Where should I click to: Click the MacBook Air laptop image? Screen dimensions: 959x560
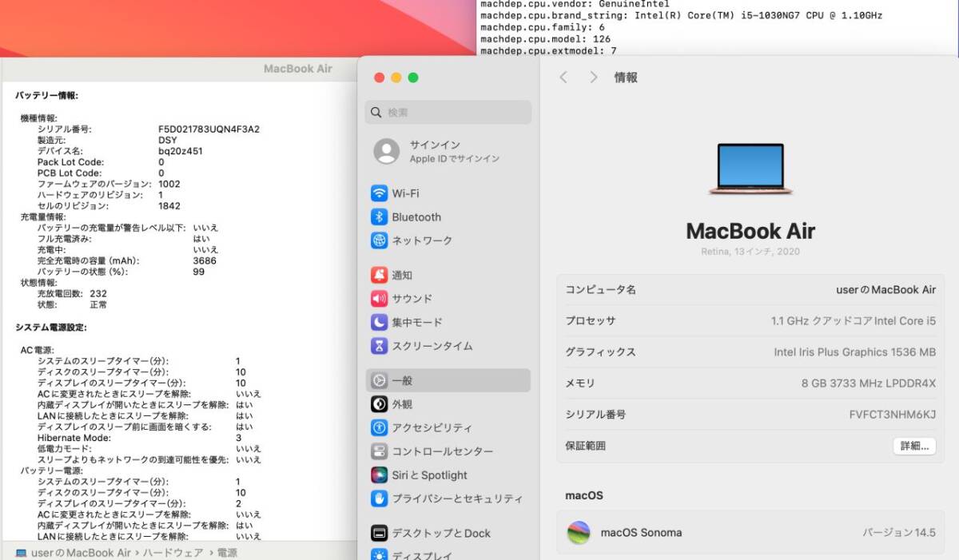point(750,169)
